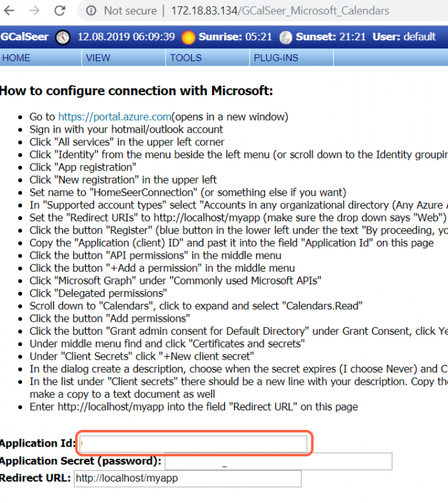The width and height of the screenshot is (448, 503).
Task: Open the PLUG-INS menu
Action: click(x=276, y=58)
